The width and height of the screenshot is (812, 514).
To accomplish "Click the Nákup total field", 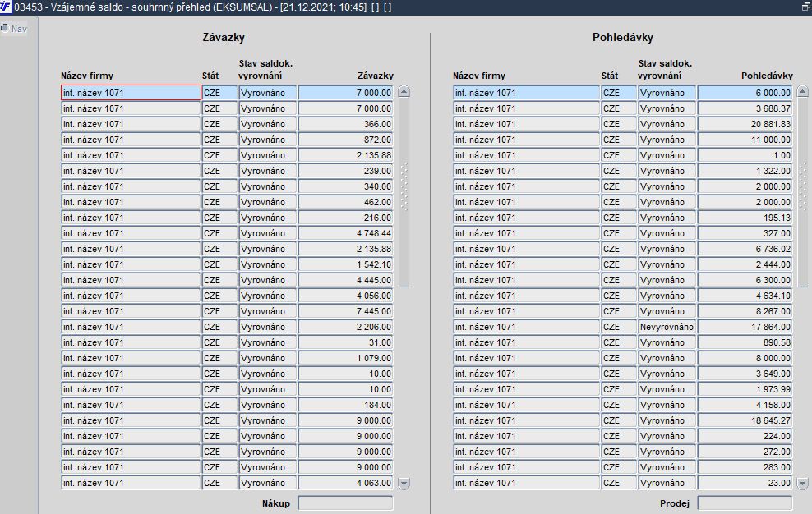I will click(x=345, y=503).
